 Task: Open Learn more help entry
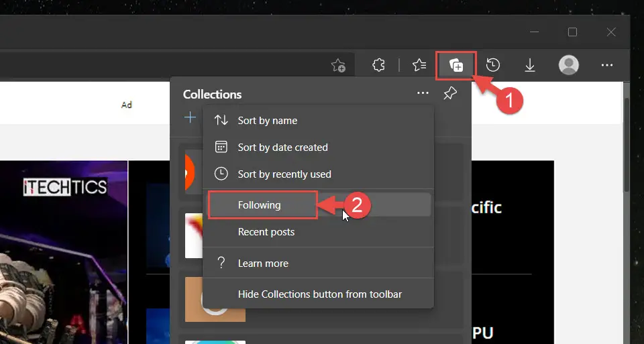point(318,263)
